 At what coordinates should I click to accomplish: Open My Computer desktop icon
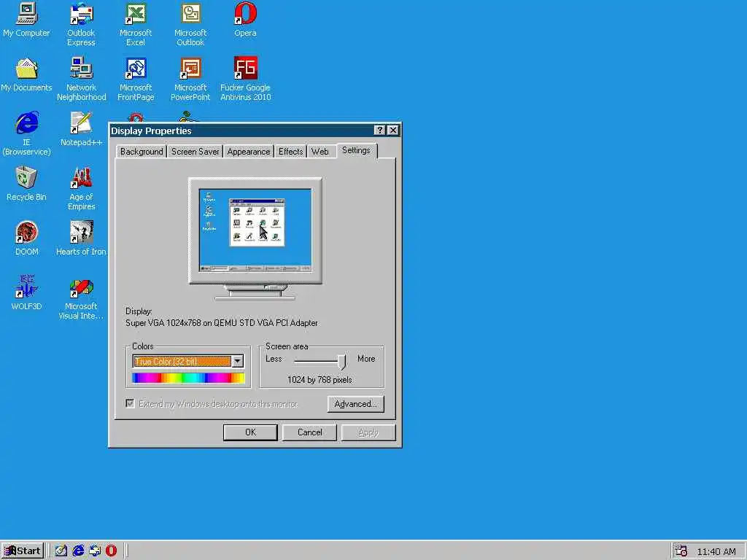[x=26, y=20]
